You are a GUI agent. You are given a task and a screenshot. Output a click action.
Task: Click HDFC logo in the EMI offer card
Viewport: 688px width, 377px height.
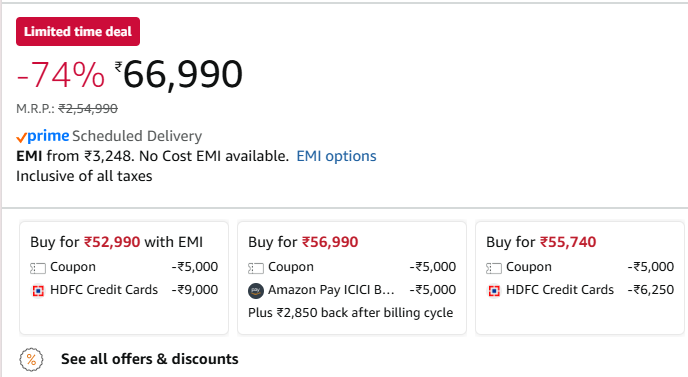click(x=38, y=291)
